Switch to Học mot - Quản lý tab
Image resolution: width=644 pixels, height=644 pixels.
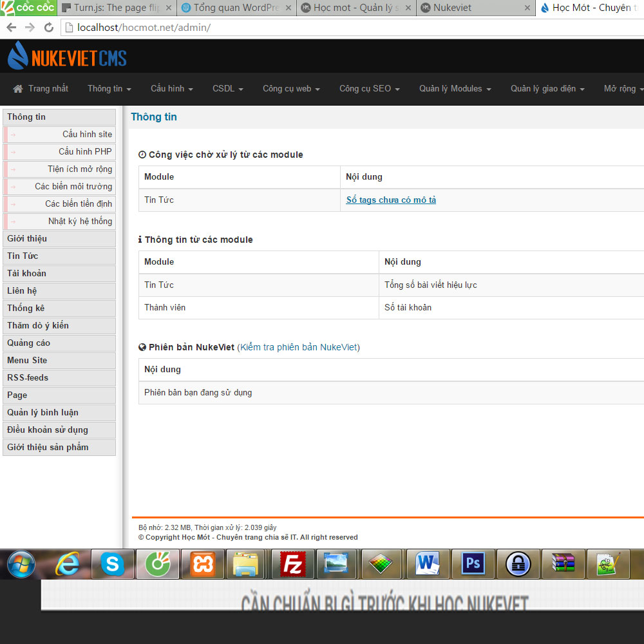(355, 8)
